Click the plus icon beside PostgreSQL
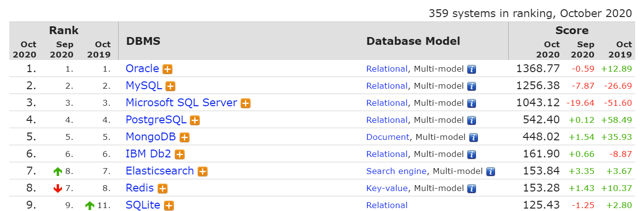 pos(195,120)
